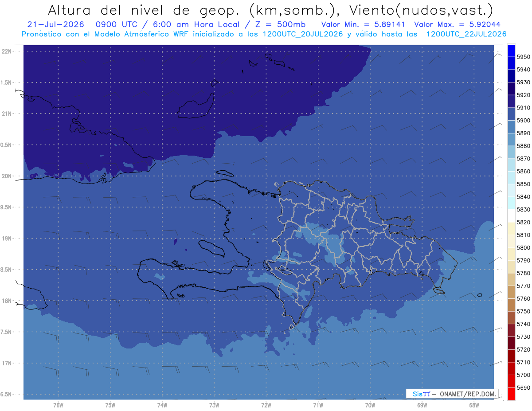Click the colorbar label '5870'
Viewport: 532px width, 411px height.
[523, 159]
